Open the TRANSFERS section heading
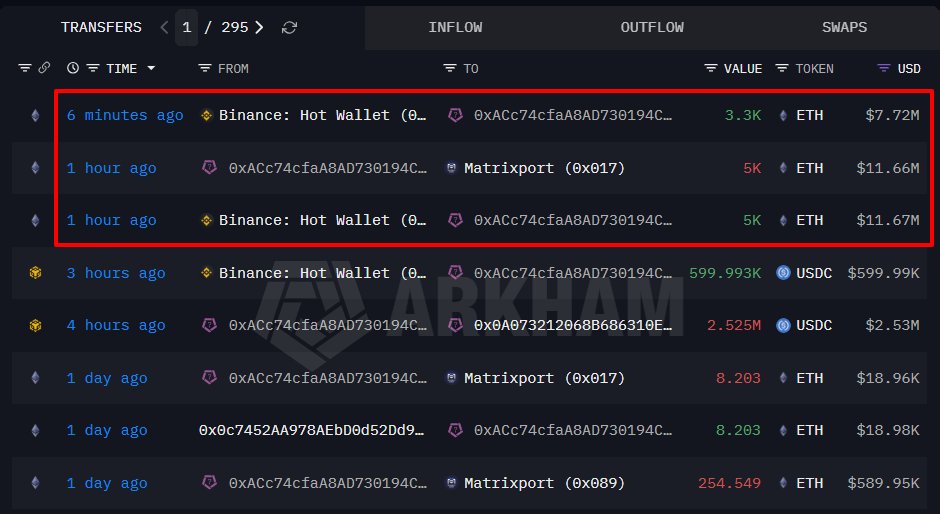The width and height of the screenshot is (940, 514). click(101, 28)
